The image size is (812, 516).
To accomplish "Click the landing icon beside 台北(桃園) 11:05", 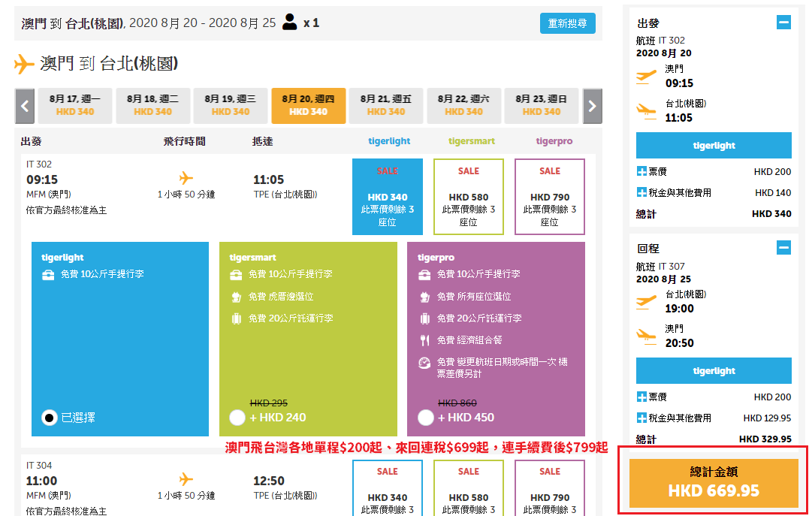I will pos(646,111).
